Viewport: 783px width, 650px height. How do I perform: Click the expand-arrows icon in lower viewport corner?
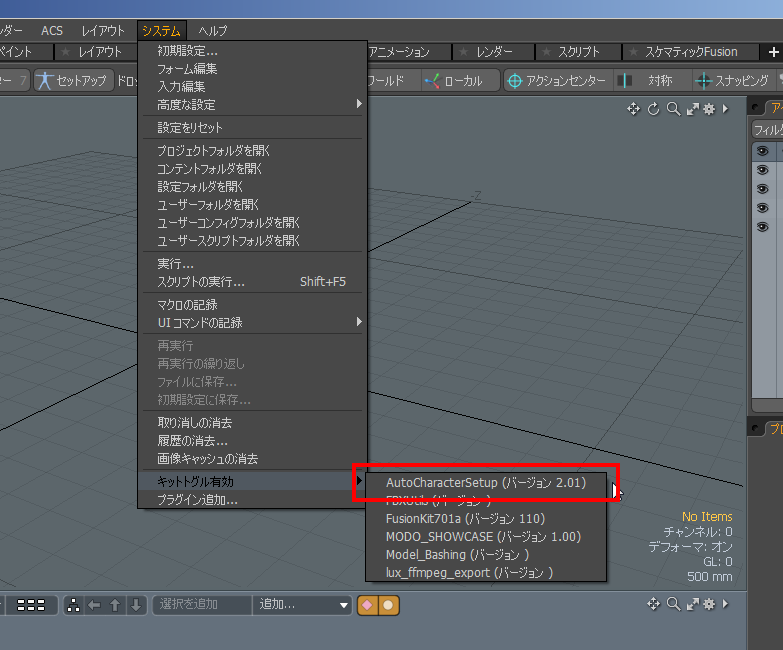click(x=693, y=604)
